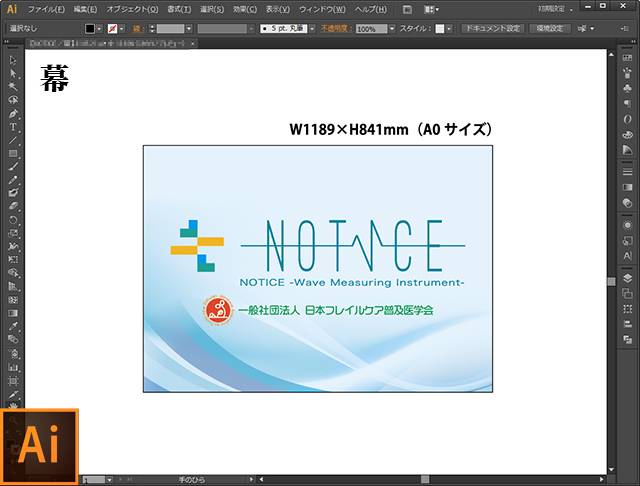Select the Mesh tool

[13, 300]
